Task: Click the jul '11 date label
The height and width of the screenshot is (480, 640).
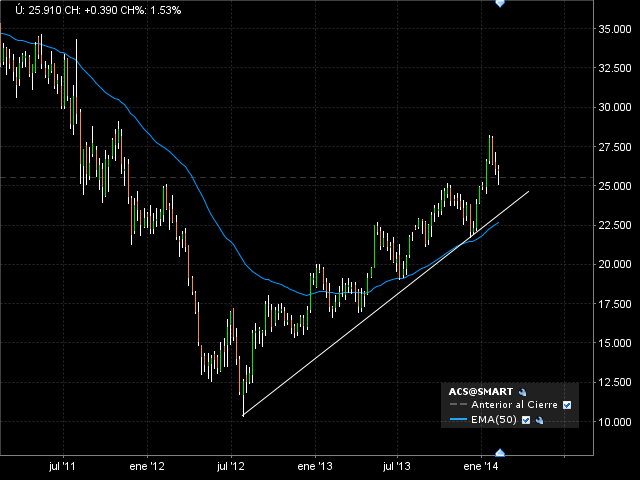Action: 62,466
